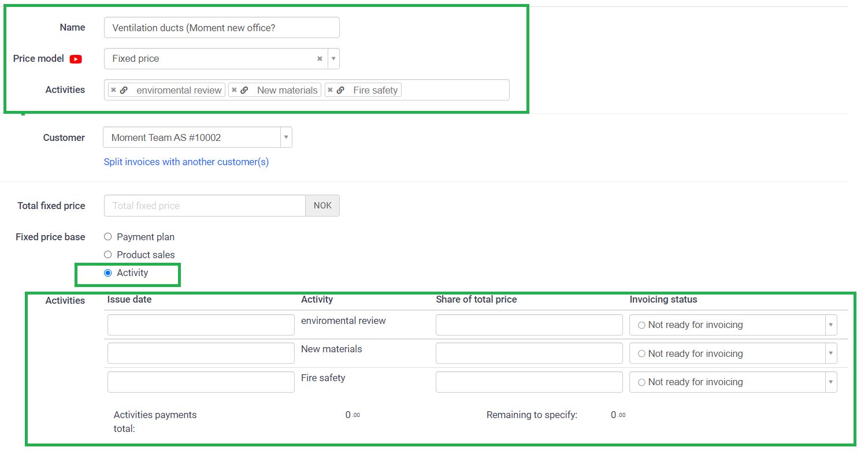
Task: Remove the New materials activity tag
Action: [x=233, y=90]
